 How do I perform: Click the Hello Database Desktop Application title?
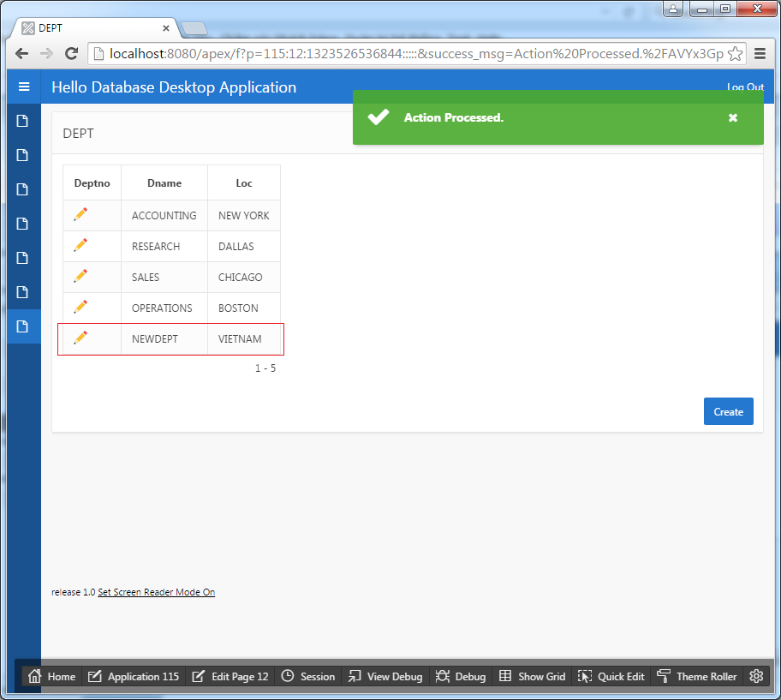(174, 87)
